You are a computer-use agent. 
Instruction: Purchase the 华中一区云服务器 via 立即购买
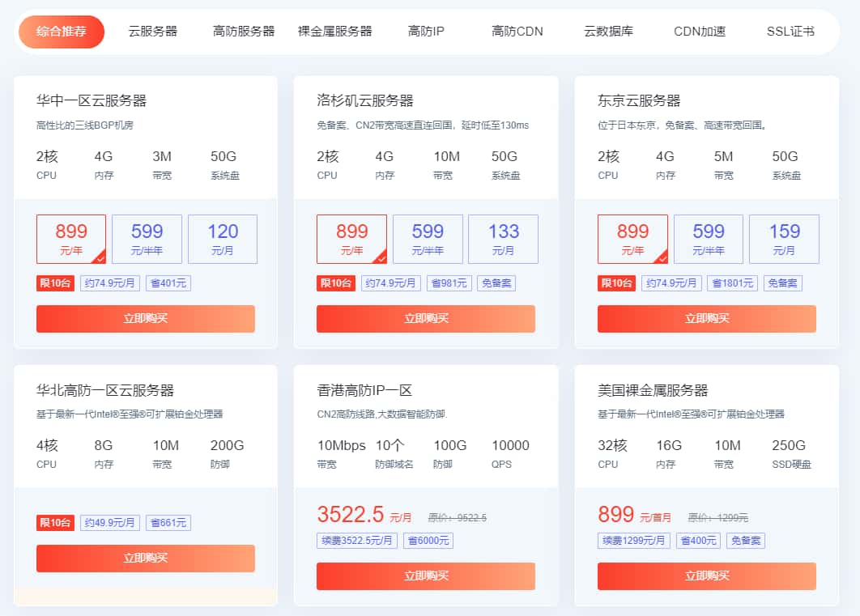146,319
